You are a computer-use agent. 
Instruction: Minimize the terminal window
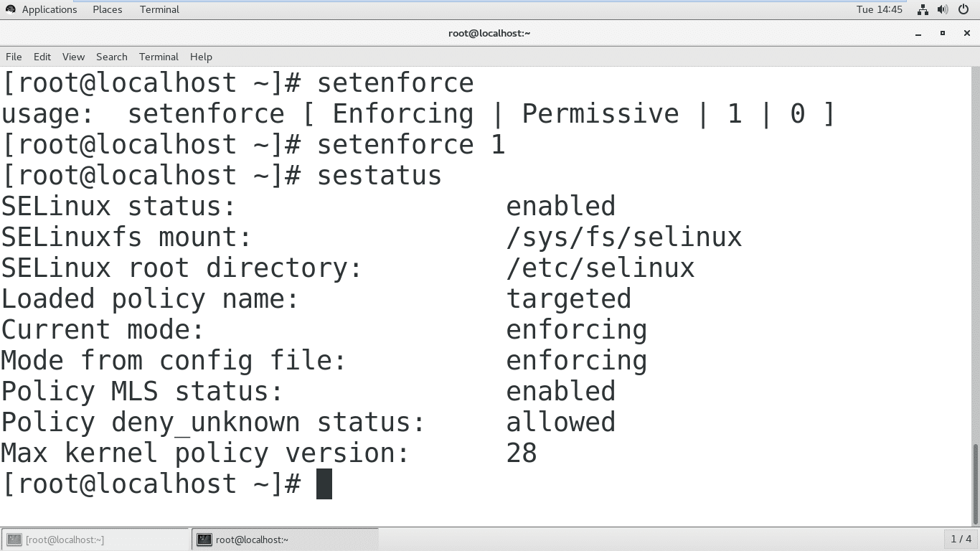click(x=918, y=33)
